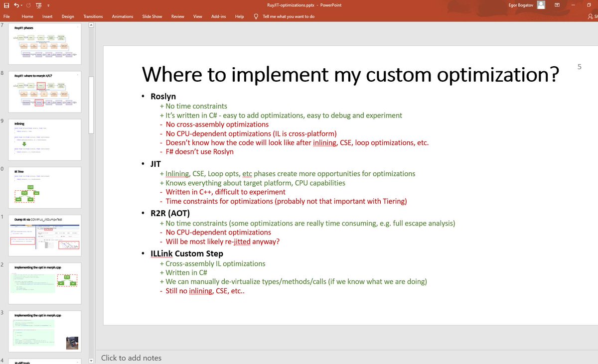Open the Help ribbon tab
The image size is (598, 364).
point(239,16)
